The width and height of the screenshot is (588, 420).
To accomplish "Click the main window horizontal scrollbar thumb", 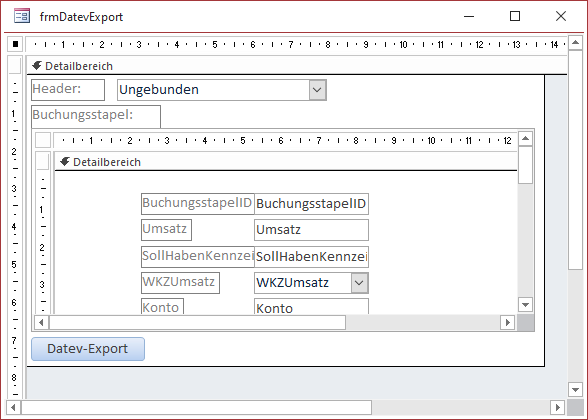I will (196, 407).
